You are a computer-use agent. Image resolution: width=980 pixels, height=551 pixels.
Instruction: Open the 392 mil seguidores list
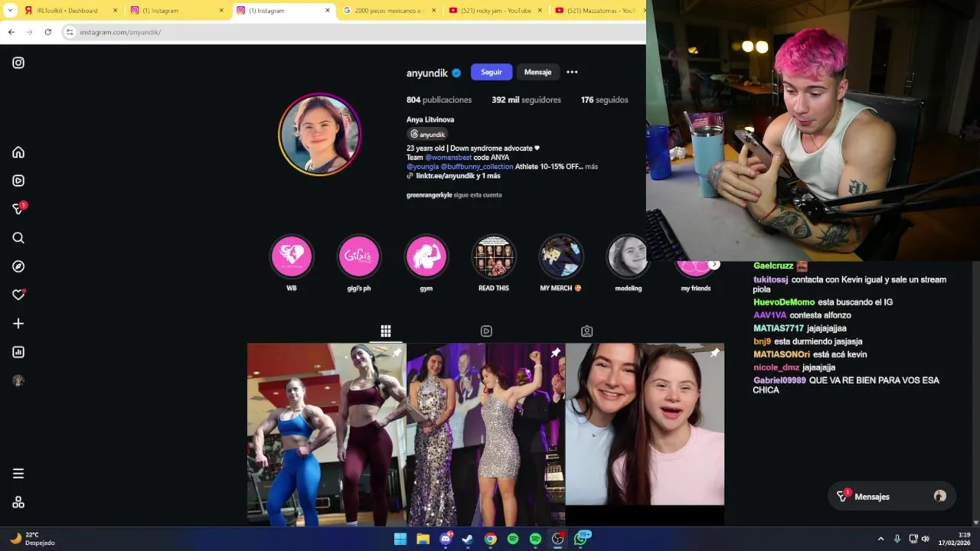click(526, 100)
